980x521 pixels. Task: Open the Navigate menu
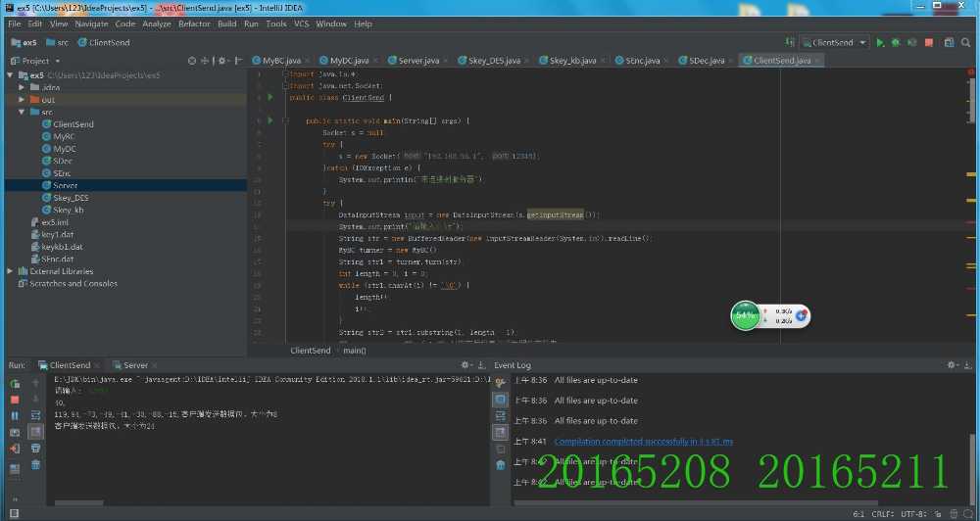click(91, 24)
